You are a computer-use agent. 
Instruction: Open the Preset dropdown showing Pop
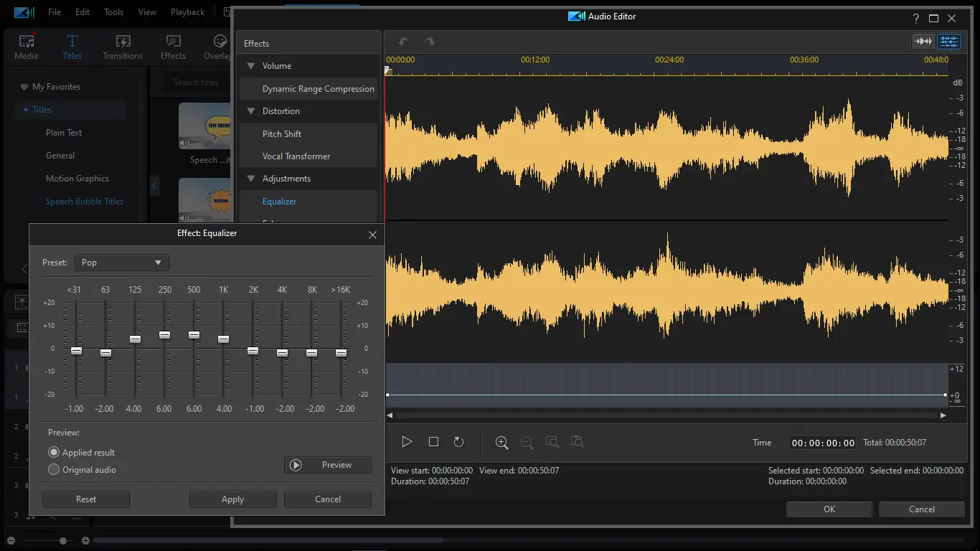point(122,263)
